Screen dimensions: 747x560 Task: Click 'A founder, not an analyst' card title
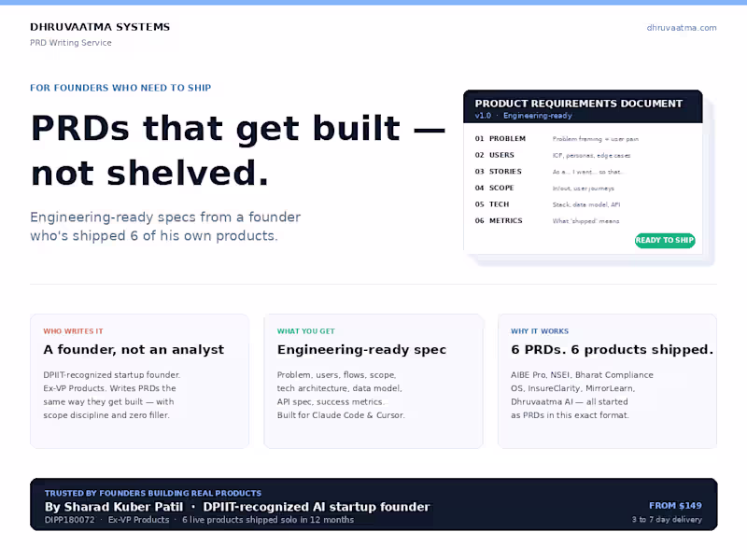(x=134, y=349)
